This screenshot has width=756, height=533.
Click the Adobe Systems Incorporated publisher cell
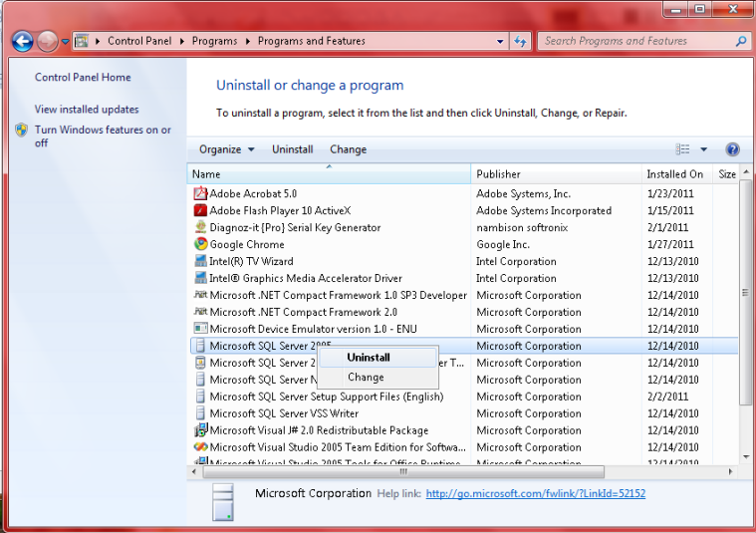[544, 210]
